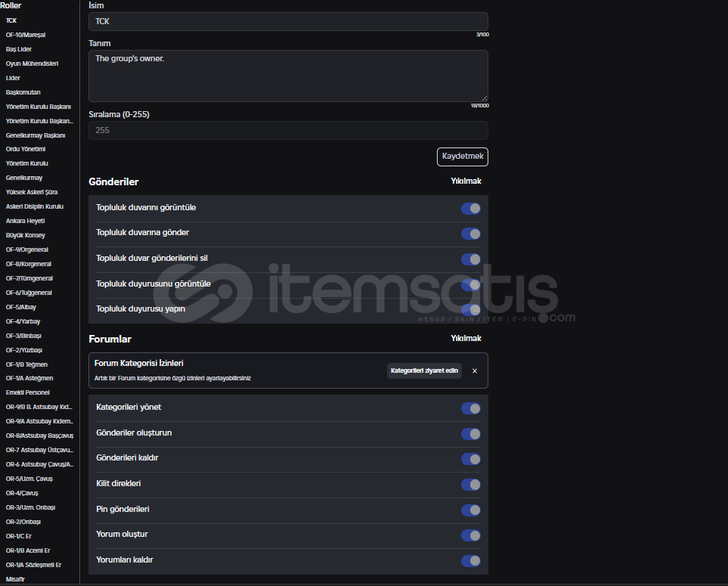Select the OF-5/Albay role
This screenshot has width=728, height=586.
click(22, 307)
